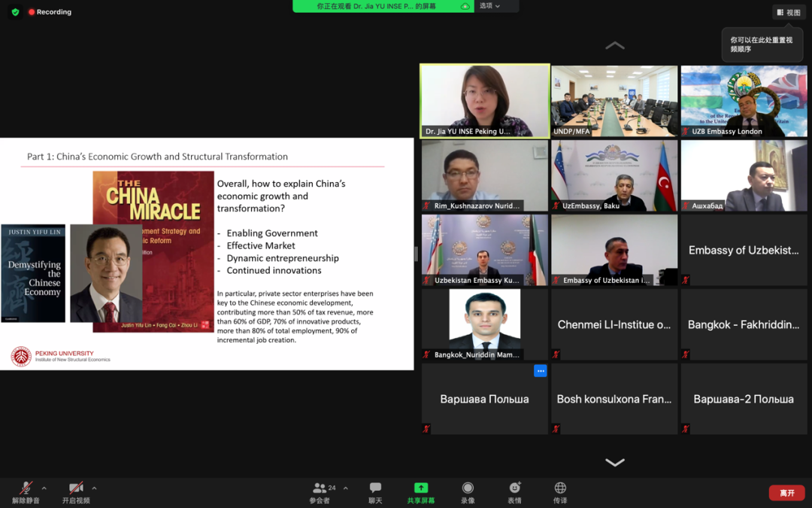This screenshot has width=812, height=508.
Task: Open blue more-options button on Варшава tile
Action: (540, 370)
